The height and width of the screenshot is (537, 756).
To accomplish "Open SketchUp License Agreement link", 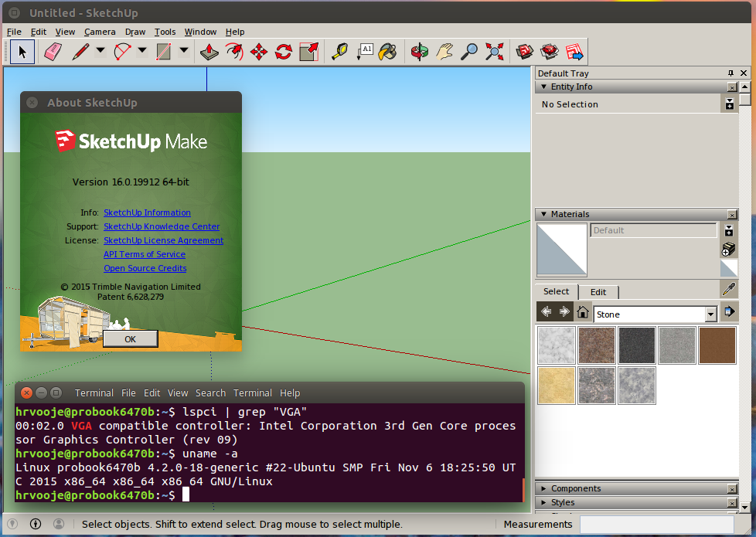I will coord(163,240).
